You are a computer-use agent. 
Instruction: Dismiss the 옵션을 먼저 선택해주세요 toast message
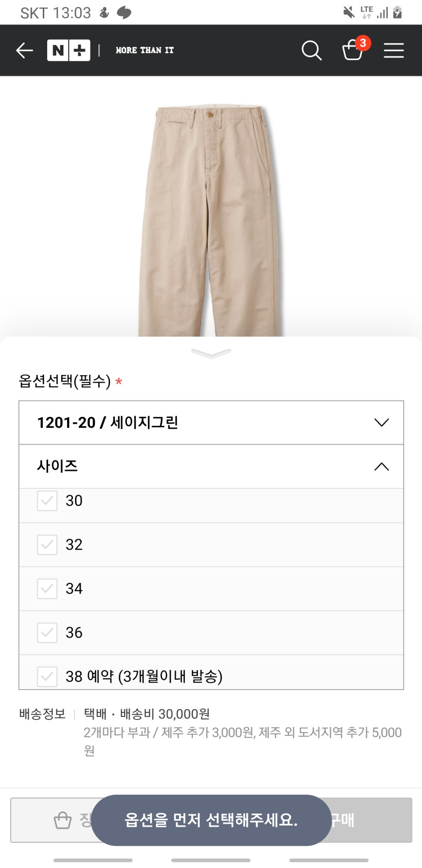pos(211,820)
